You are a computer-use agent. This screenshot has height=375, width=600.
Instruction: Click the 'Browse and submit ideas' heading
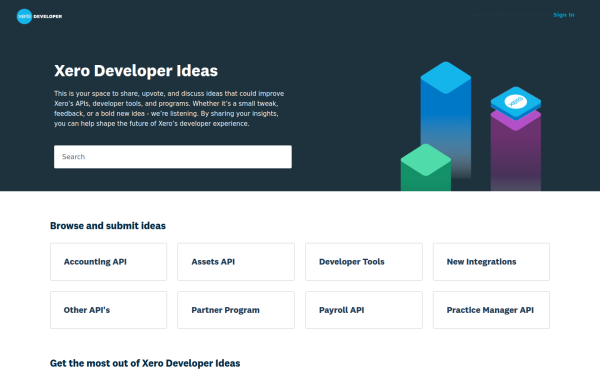[108, 226]
